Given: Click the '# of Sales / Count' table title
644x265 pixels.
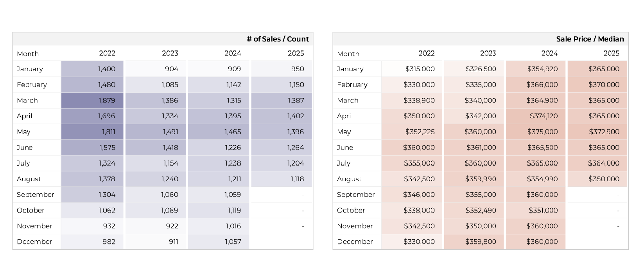Looking at the screenshot, I should coord(278,39).
